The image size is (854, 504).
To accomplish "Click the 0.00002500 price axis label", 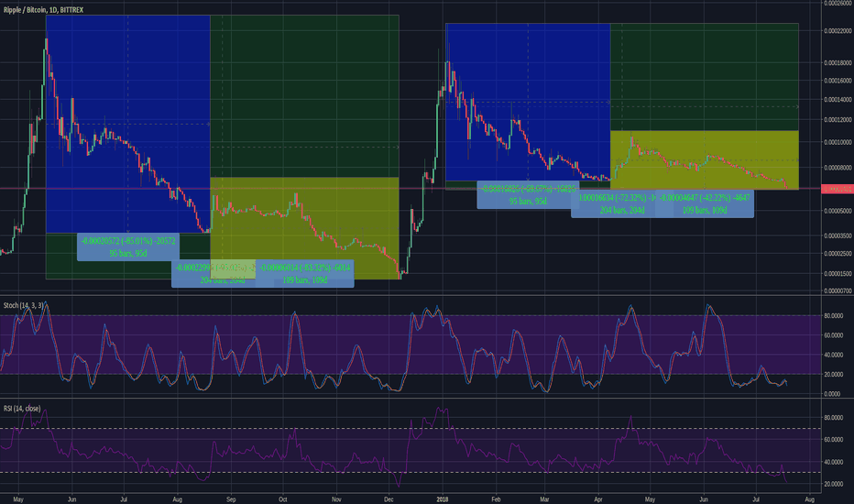I will tap(838, 254).
